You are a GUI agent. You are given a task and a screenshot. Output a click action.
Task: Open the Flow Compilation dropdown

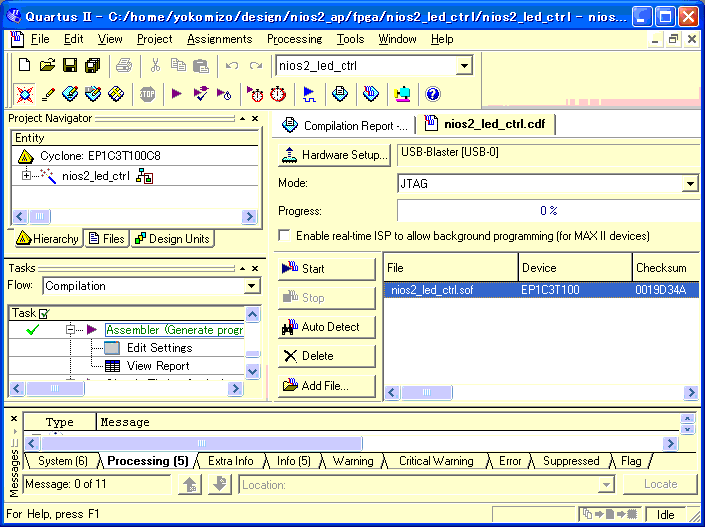click(x=251, y=286)
